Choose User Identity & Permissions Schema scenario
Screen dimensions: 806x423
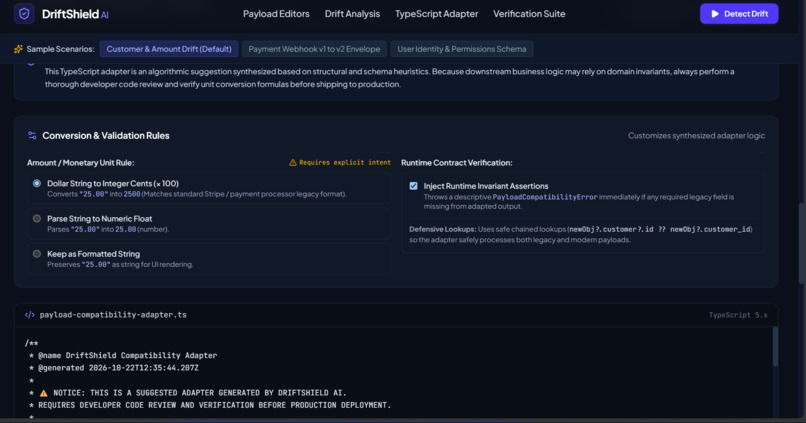[462, 49]
